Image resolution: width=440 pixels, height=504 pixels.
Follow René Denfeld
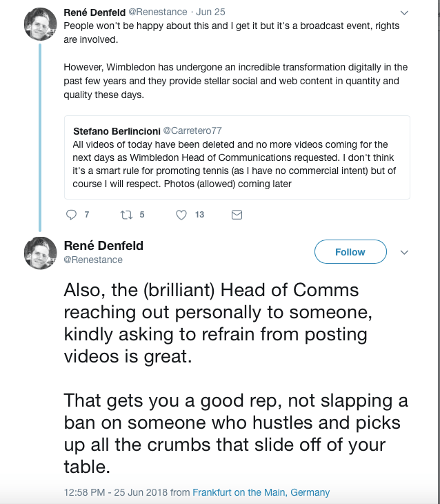350,252
